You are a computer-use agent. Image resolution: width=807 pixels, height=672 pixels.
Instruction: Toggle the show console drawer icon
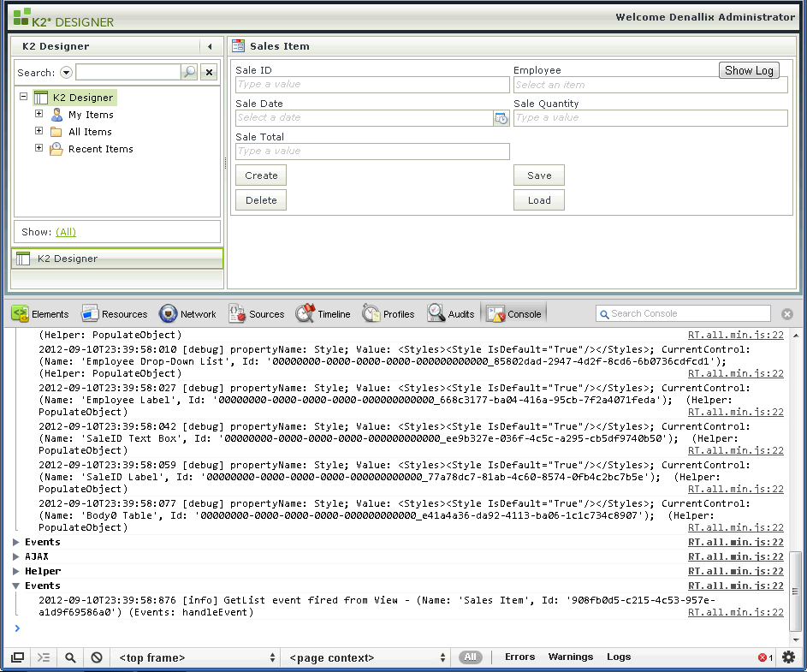coord(44,657)
